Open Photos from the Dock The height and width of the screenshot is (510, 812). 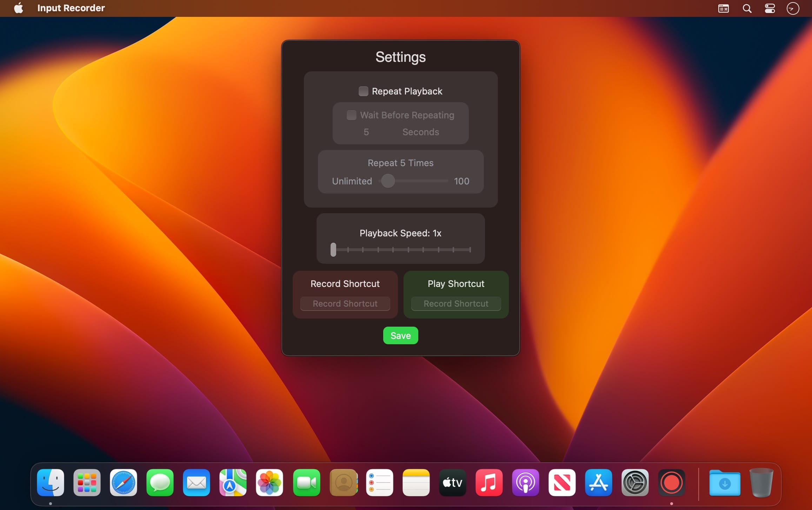click(x=269, y=483)
